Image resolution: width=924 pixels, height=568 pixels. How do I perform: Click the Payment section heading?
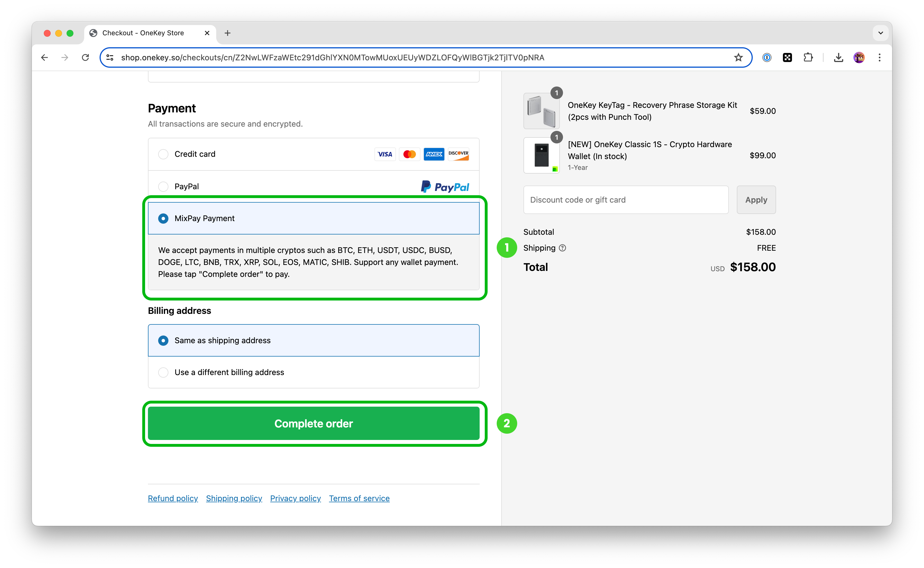172,108
